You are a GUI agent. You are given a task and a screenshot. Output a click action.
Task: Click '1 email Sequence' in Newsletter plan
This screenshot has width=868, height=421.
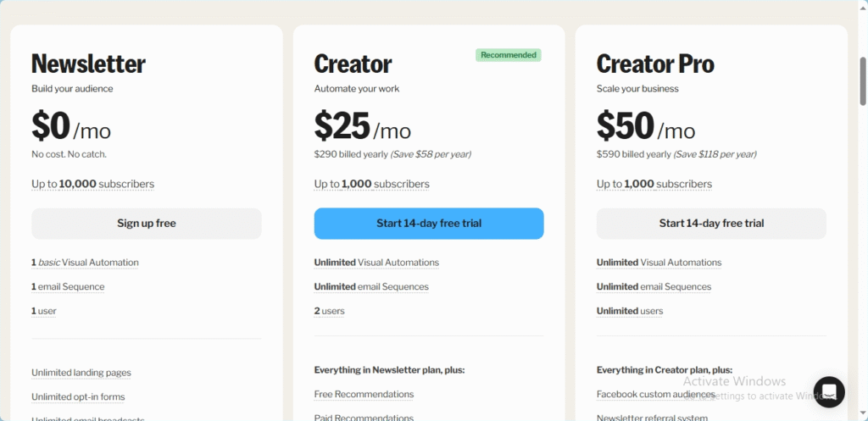[x=68, y=286]
